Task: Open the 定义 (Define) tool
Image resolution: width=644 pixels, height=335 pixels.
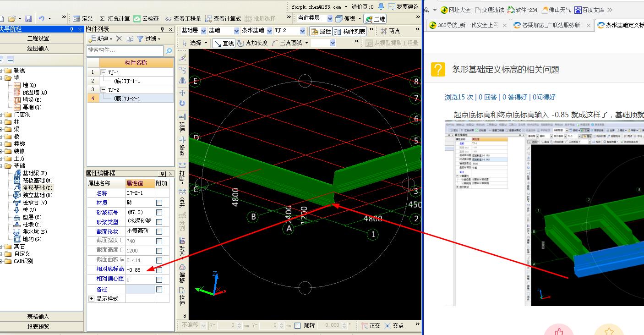Action: coord(82,19)
